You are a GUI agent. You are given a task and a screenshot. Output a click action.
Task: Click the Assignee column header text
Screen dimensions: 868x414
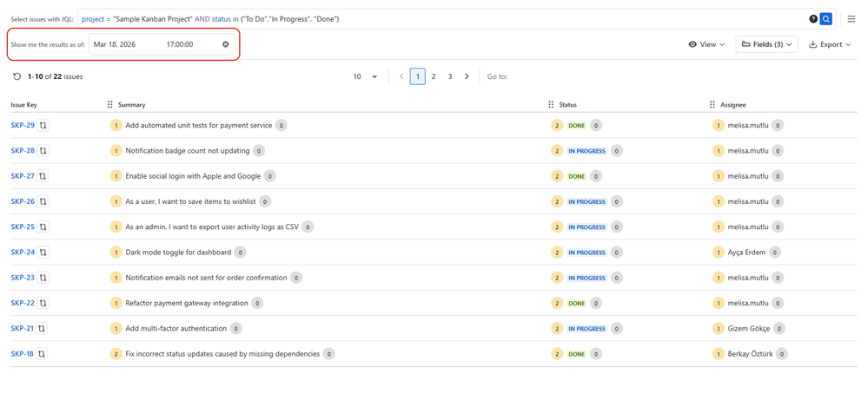coord(734,104)
